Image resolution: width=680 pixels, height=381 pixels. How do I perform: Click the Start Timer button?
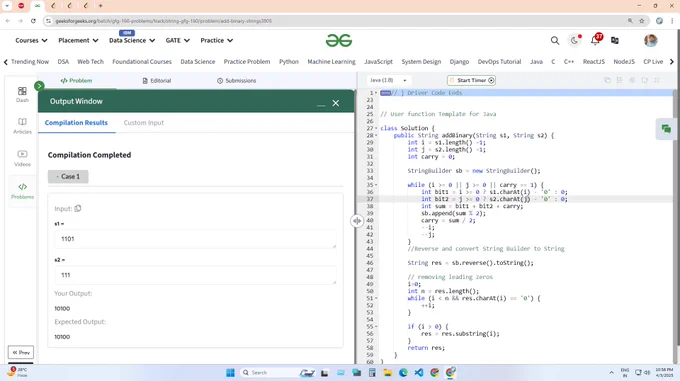[471, 80]
